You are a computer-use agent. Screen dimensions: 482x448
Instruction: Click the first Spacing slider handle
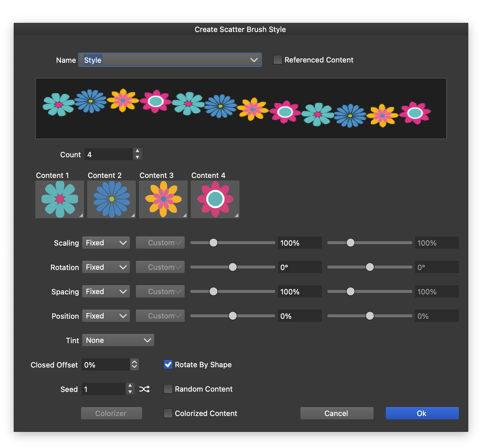coord(214,292)
